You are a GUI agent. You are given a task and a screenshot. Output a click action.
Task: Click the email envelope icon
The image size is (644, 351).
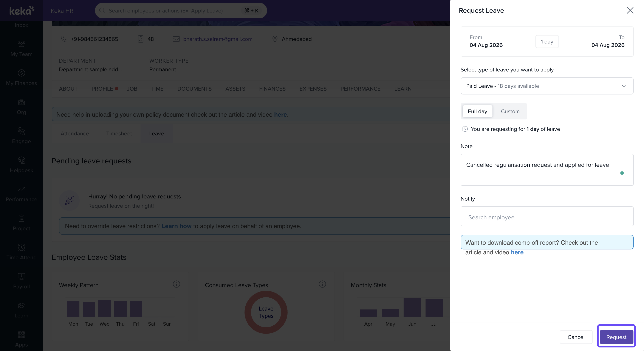coord(176,39)
